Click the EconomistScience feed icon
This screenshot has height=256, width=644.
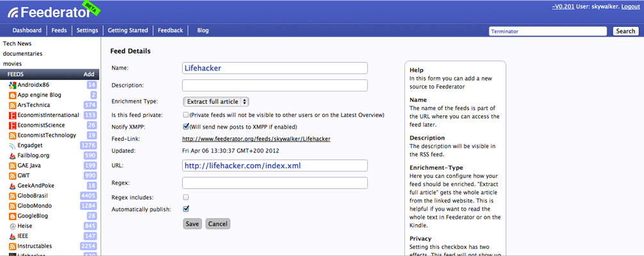(x=12, y=125)
